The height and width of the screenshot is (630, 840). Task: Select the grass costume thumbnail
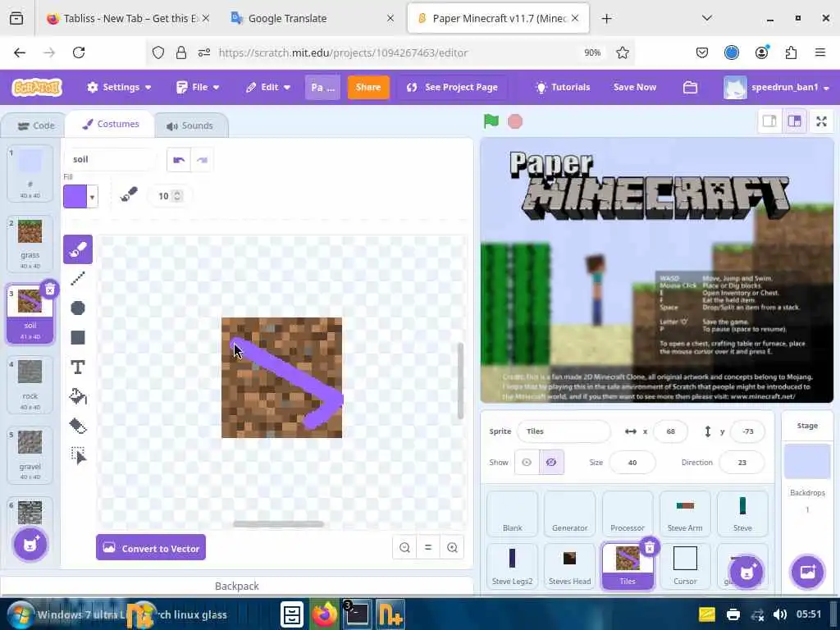[30, 244]
